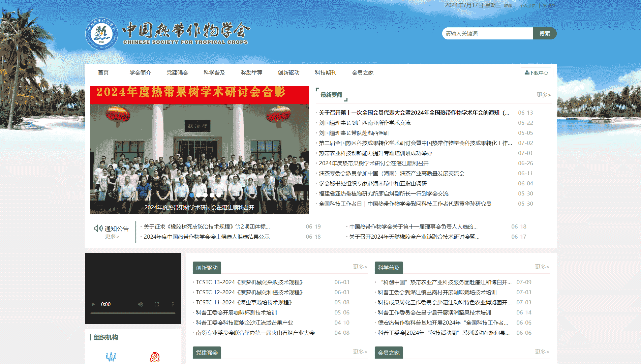Viewport: 641px width, 364px height.
Task: Select the 党建强会 section tab
Action: (x=207, y=353)
